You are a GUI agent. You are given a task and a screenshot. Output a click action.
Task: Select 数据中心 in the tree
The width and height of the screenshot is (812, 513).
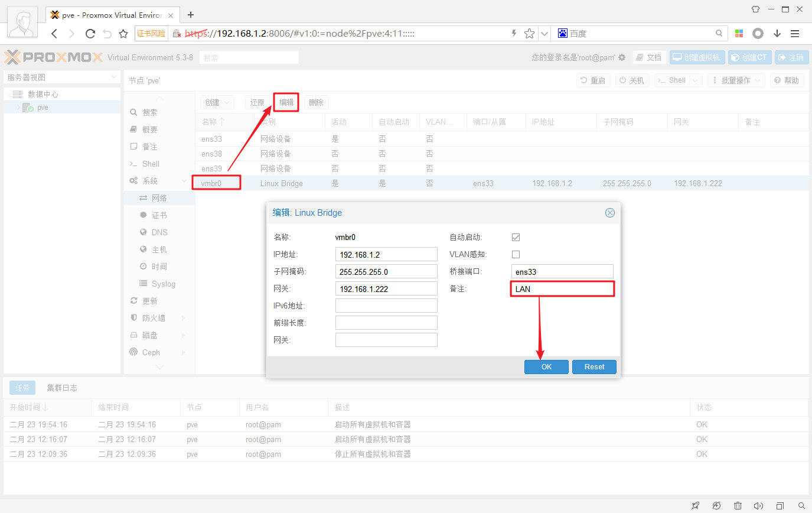[x=43, y=94]
